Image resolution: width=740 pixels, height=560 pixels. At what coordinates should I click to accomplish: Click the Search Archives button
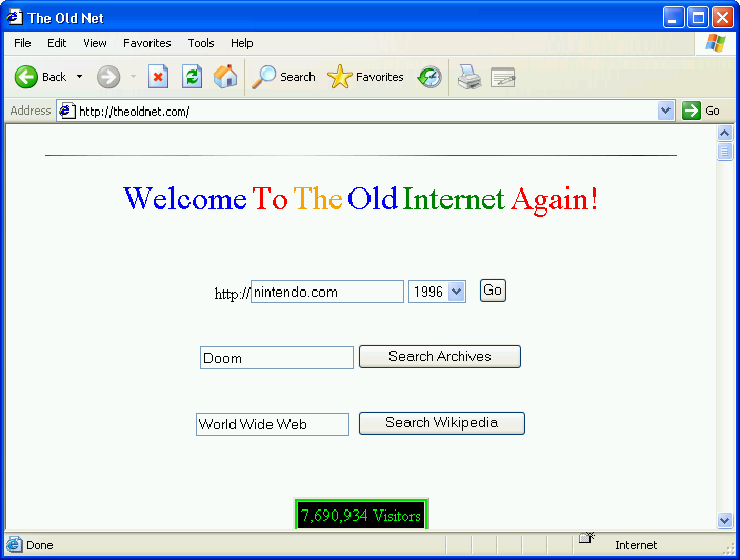pos(439,356)
